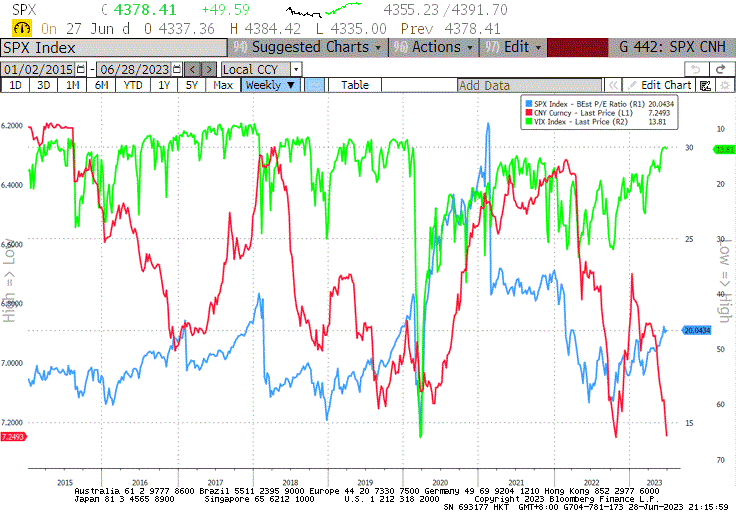Viewport: 736px width, 530px height.
Task: Select the 5Y period
Action: pos(192,85)
